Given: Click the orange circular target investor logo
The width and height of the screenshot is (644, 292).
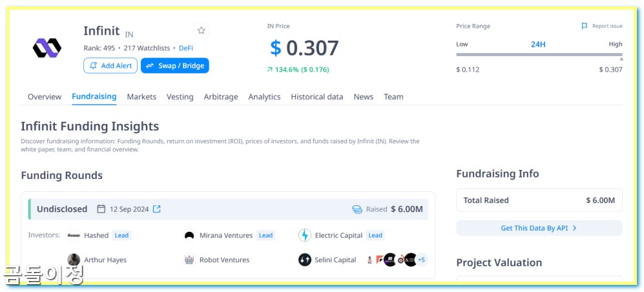Looking at the screenshot, I should 400,260.
